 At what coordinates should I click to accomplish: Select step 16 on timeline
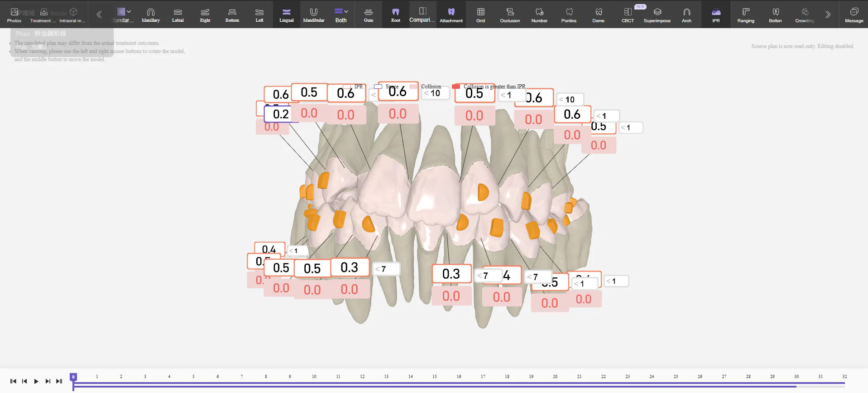tap(459, 377)
